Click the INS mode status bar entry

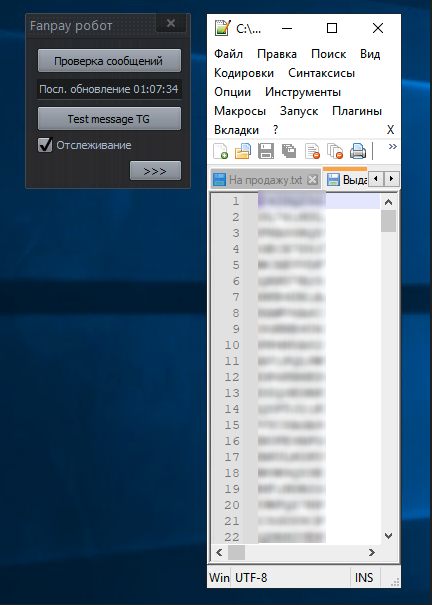coord(364,578)
